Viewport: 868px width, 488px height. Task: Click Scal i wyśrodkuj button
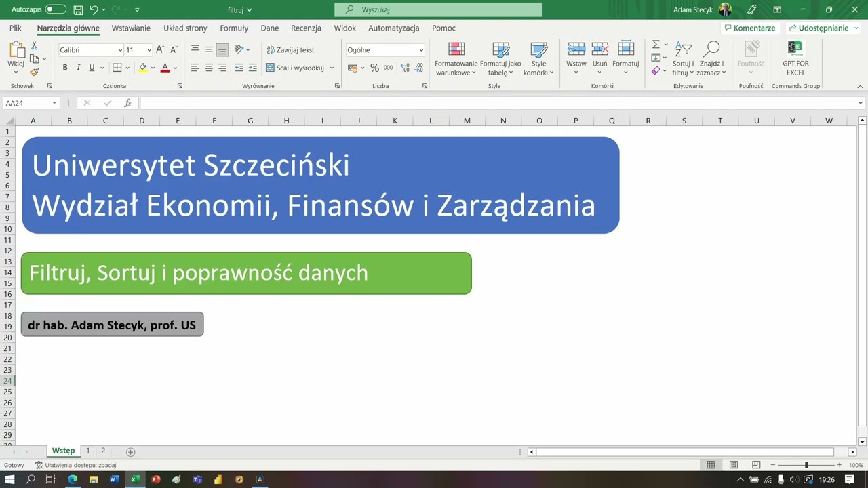[x=295, y=68]
